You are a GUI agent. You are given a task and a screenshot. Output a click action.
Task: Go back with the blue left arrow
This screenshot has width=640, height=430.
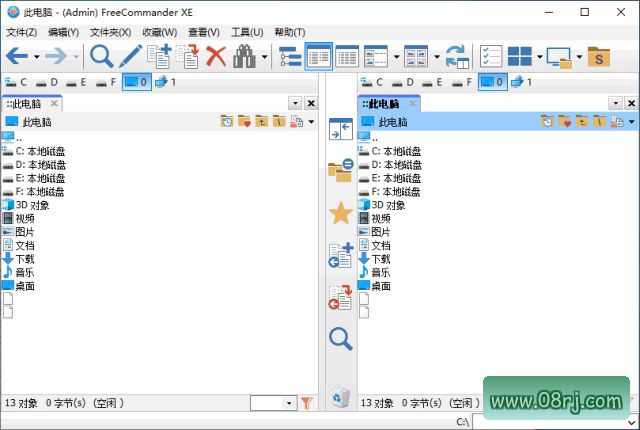(18, 56)
